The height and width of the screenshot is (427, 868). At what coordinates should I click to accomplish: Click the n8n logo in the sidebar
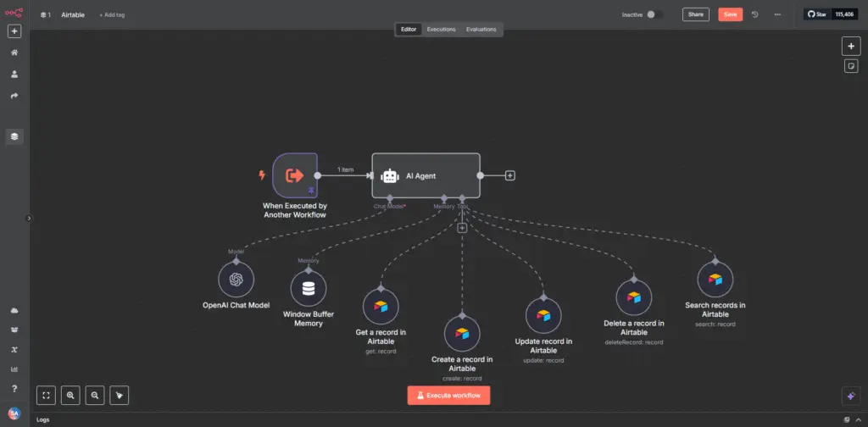14,12
